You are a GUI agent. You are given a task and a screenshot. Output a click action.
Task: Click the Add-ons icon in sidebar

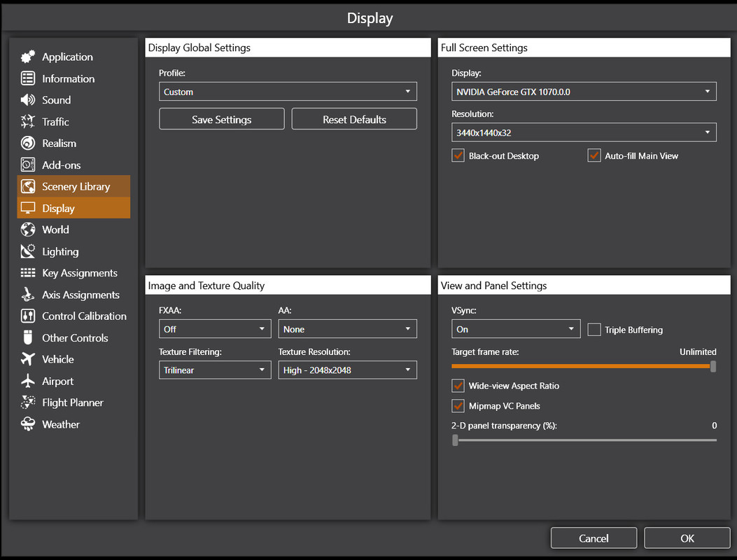[x=28, y=164]
